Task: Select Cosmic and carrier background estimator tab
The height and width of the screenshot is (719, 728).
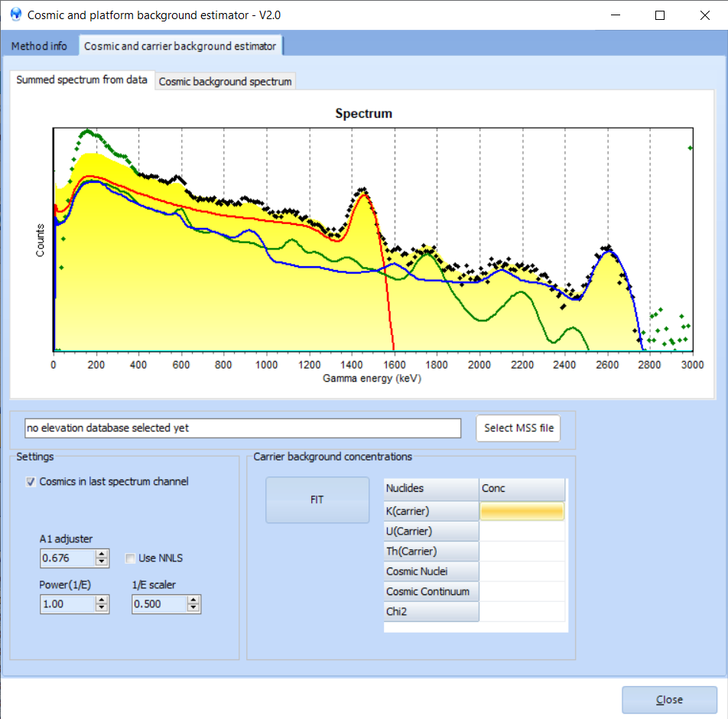Action: point(180,46)
